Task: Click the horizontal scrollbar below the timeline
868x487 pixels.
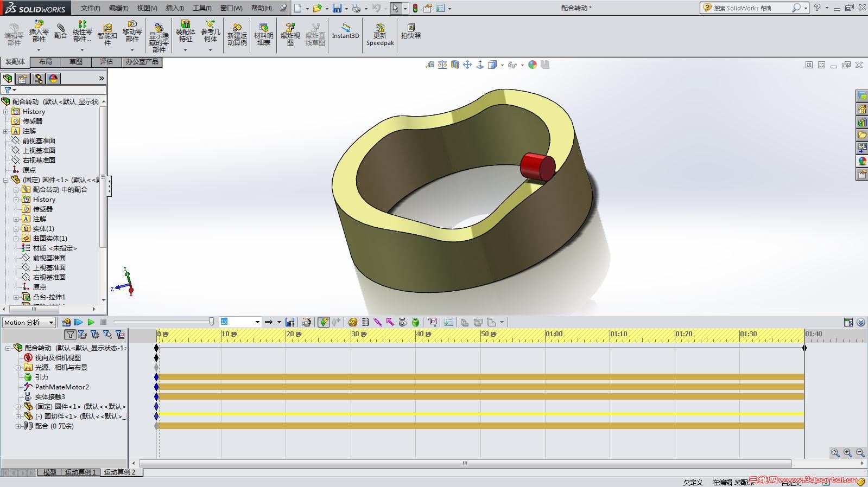Action: click(x=465, y=464)
